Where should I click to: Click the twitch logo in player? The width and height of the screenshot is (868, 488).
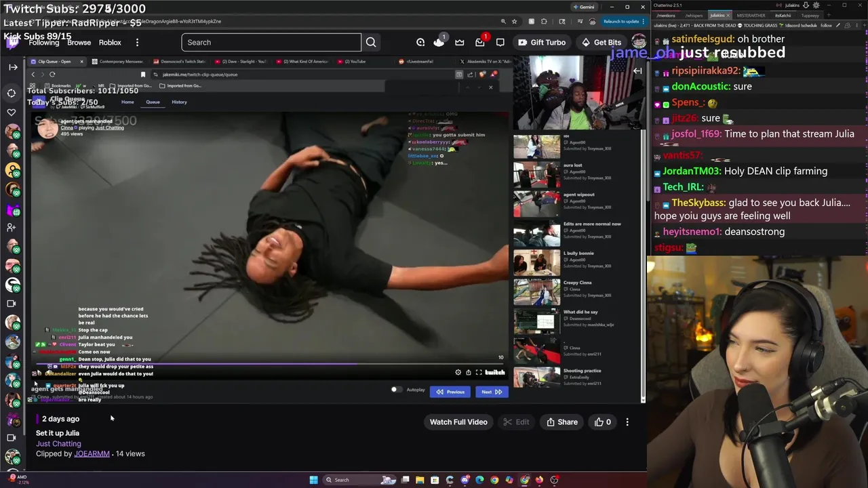(495, 372)
